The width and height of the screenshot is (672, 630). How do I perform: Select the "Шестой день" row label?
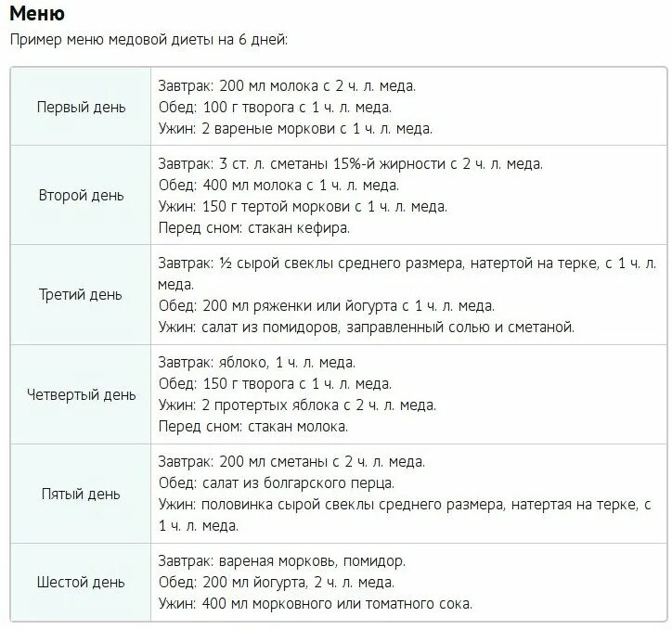(x=81, y=582)
